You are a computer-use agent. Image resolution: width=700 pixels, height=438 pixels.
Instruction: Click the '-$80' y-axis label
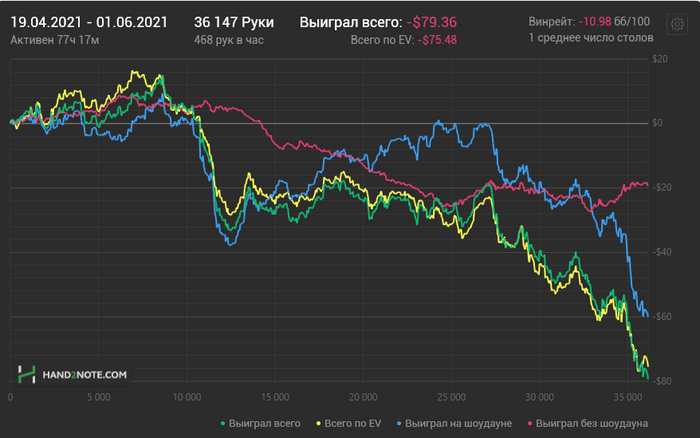pyautogui.click(x=661, y=381)
